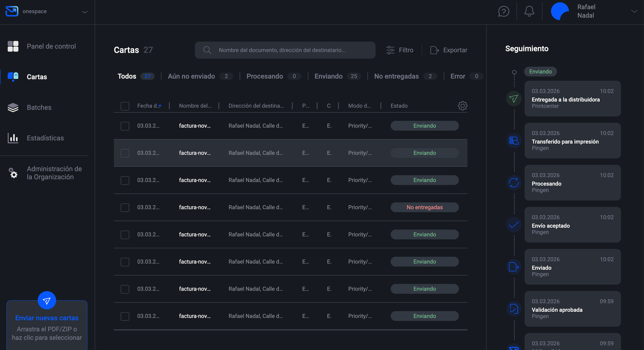
Task: Open notifications via the bell icon
Action: (x=529, y=11)
